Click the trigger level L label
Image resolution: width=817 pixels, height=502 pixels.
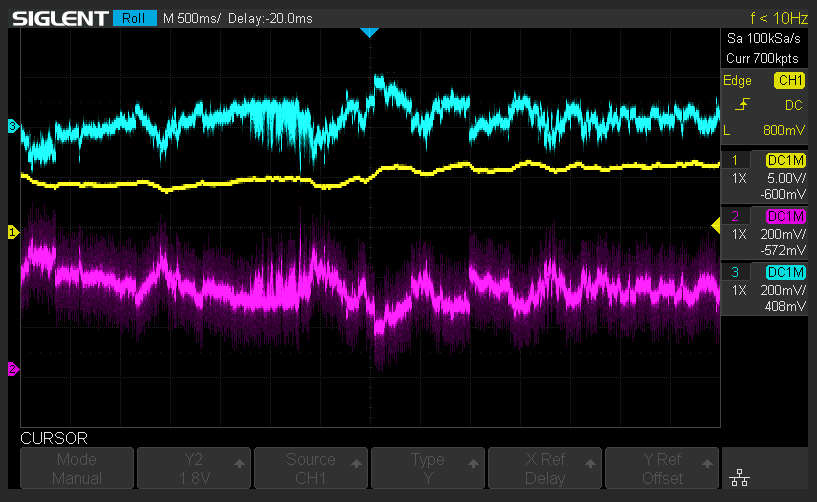[x=727, y=130]
